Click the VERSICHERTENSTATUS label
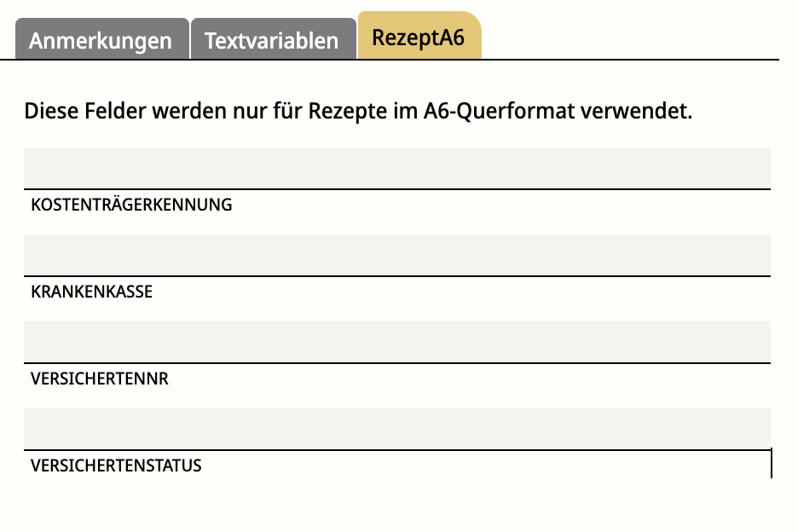This screenshot has width=798, height=532. [x=116, y=465]
